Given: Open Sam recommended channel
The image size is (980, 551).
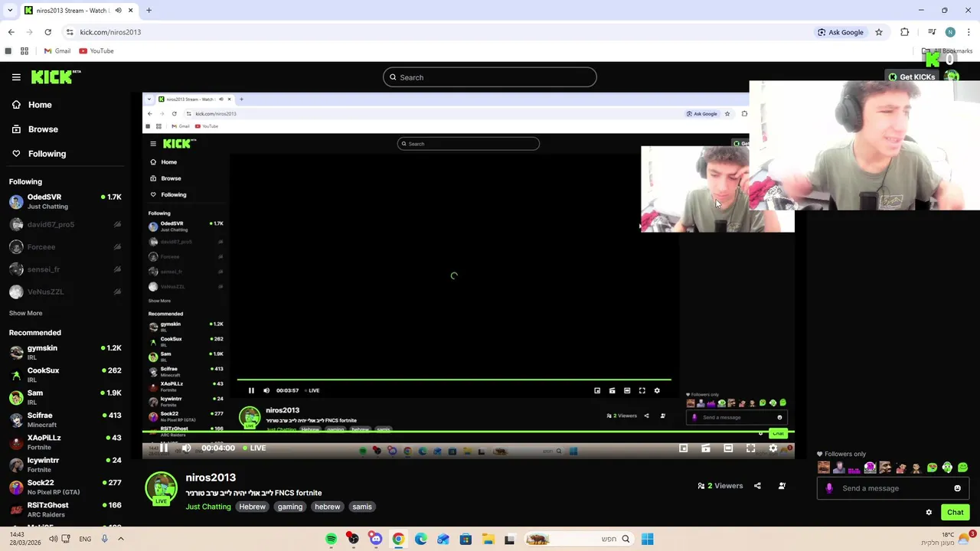Looking at the screenshot, I should point(65,397).
